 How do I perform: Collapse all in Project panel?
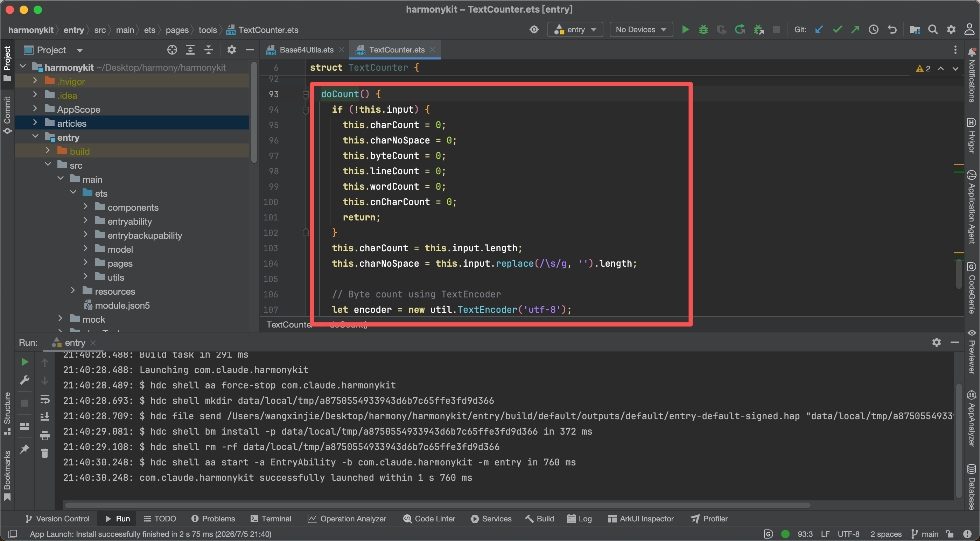(x=209, y=50)
